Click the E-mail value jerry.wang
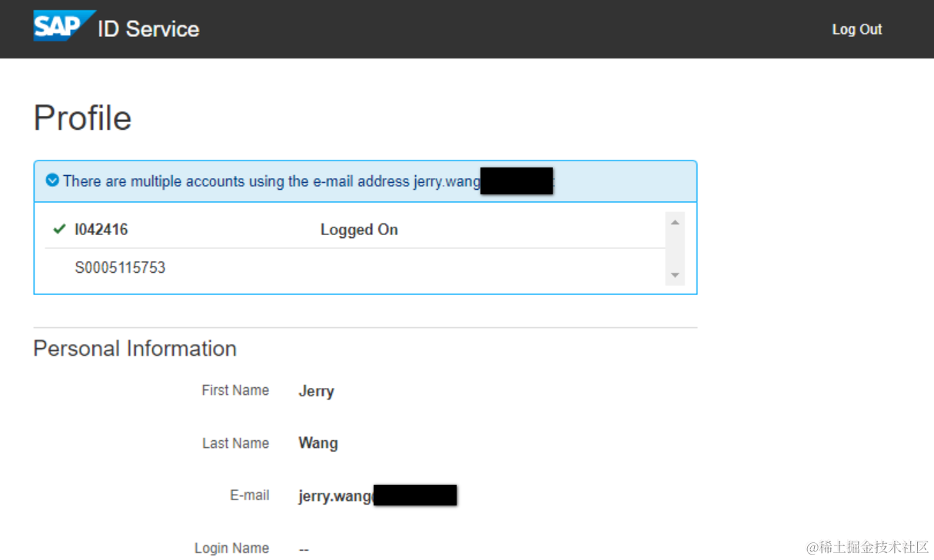The image size is (934, 560). [336, 496]
